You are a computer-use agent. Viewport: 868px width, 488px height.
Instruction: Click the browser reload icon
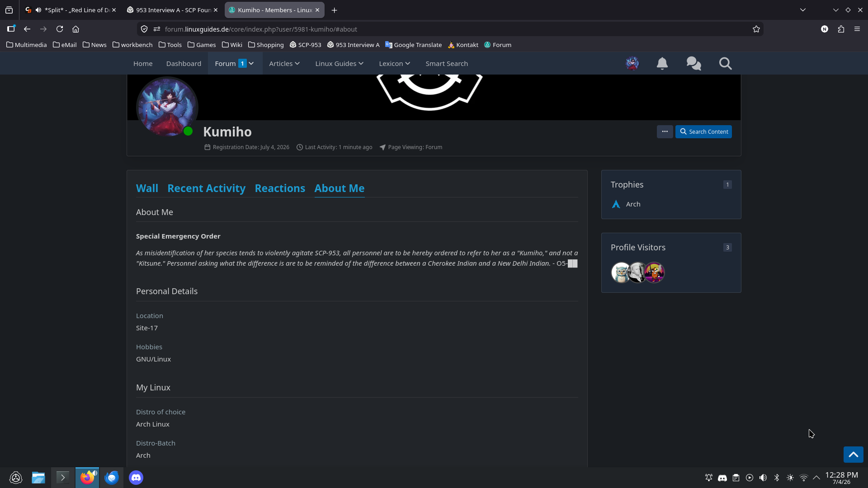(60, 29)
